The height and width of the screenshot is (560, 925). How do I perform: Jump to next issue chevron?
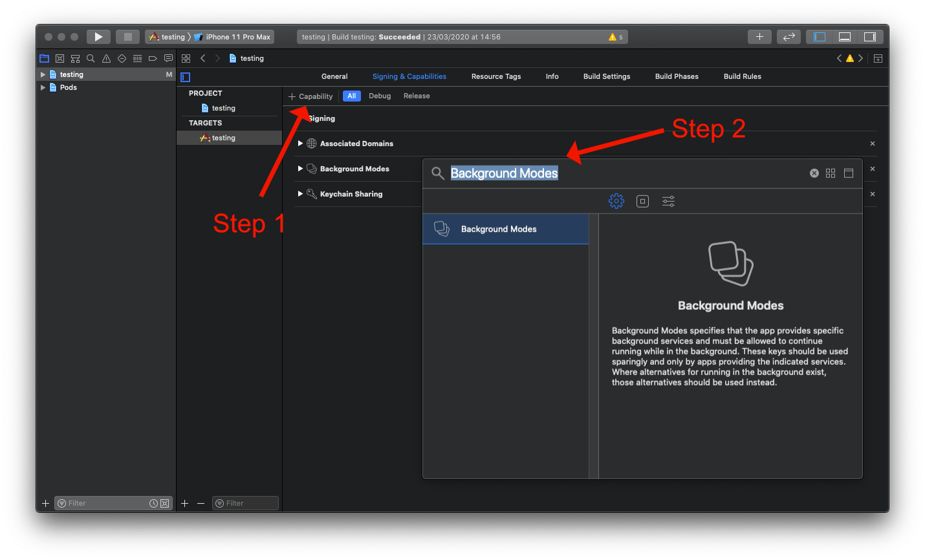point(860,58)
